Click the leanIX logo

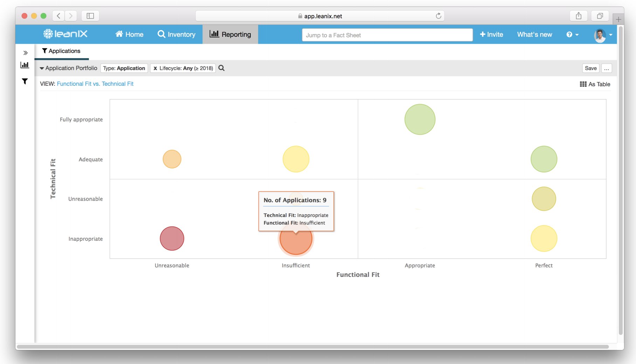65,34
